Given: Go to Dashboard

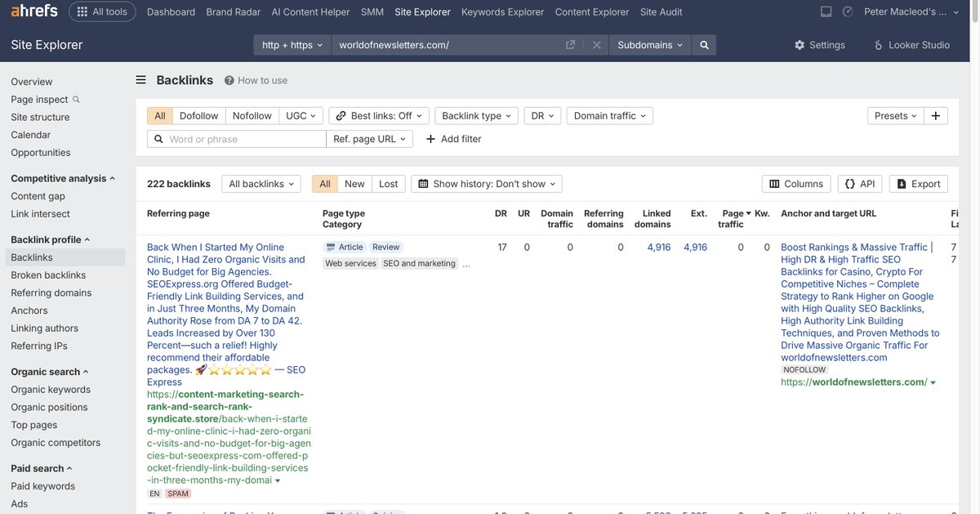Looking at the screenshot, I should [171, 11].
